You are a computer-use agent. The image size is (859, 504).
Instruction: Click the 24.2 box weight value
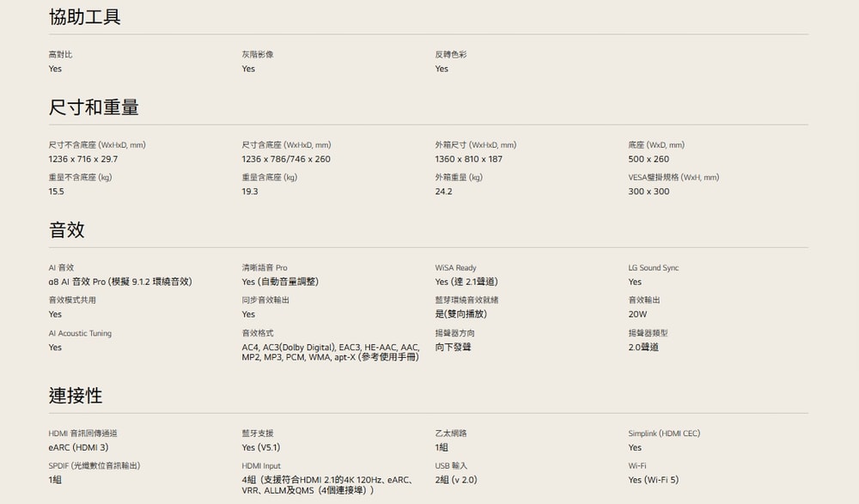coord(443,191)
